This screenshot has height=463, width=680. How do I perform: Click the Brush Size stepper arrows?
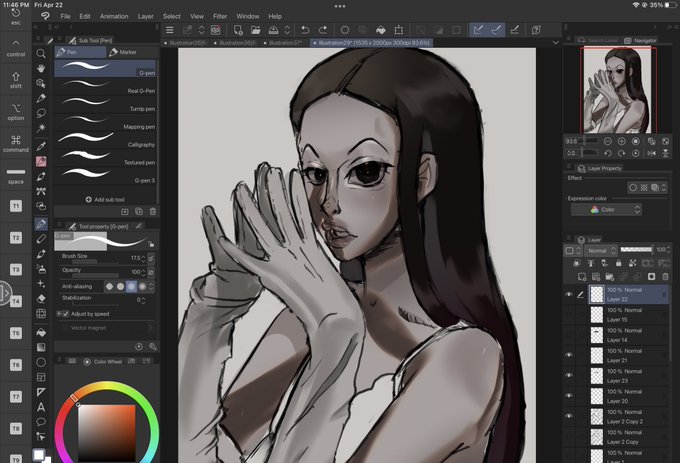[x=144, y=258]
